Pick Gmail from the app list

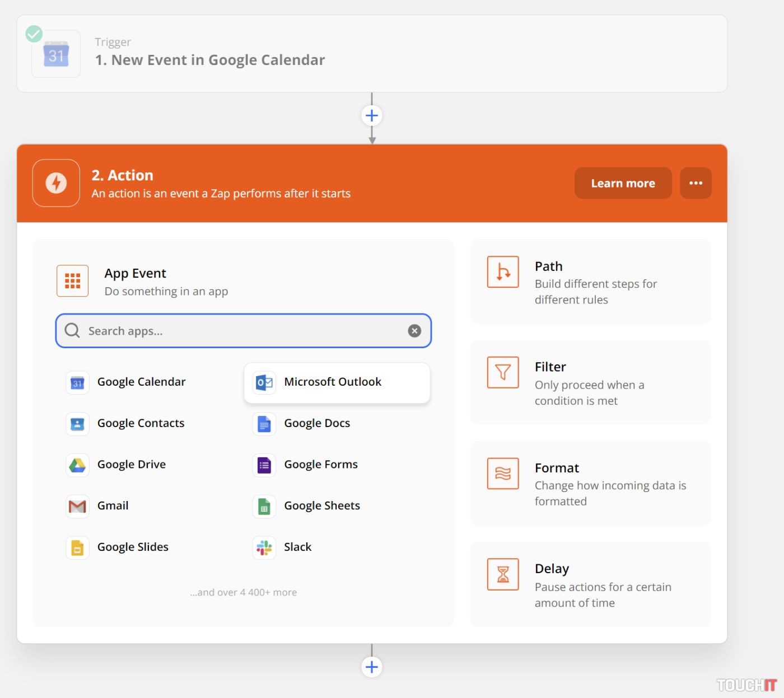point(113,506)
